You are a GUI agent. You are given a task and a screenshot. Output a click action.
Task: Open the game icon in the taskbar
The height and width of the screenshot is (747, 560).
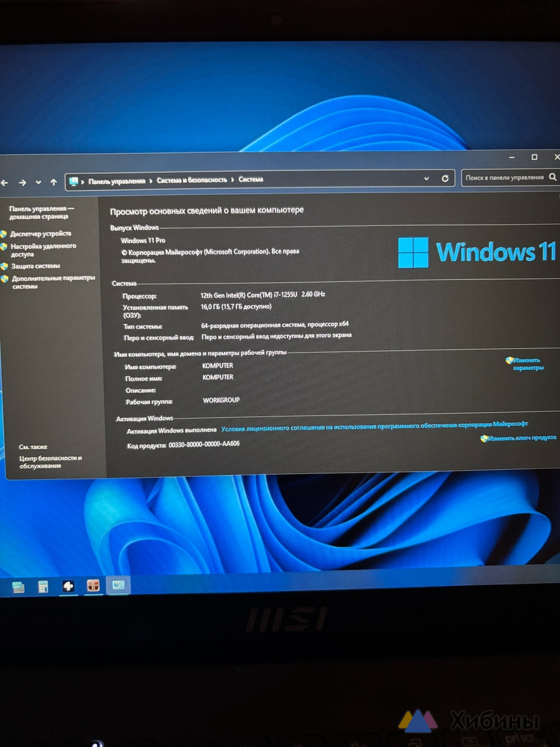[93, 585]
